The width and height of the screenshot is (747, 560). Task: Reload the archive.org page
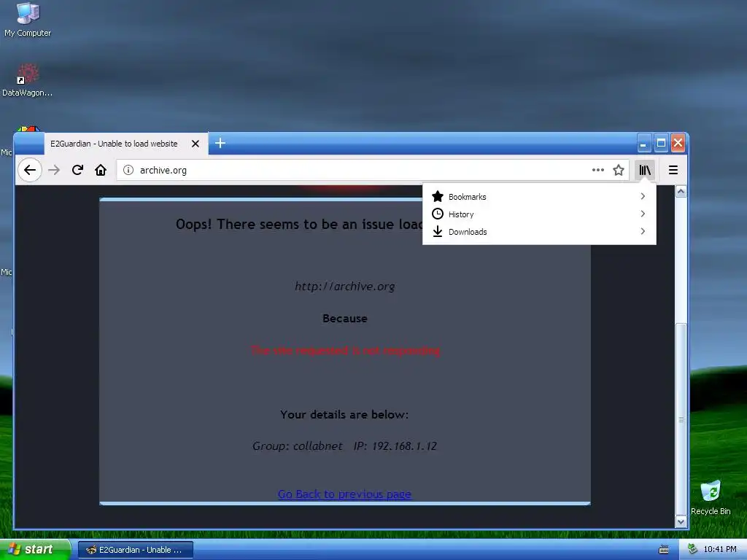(x=77, y=170)
